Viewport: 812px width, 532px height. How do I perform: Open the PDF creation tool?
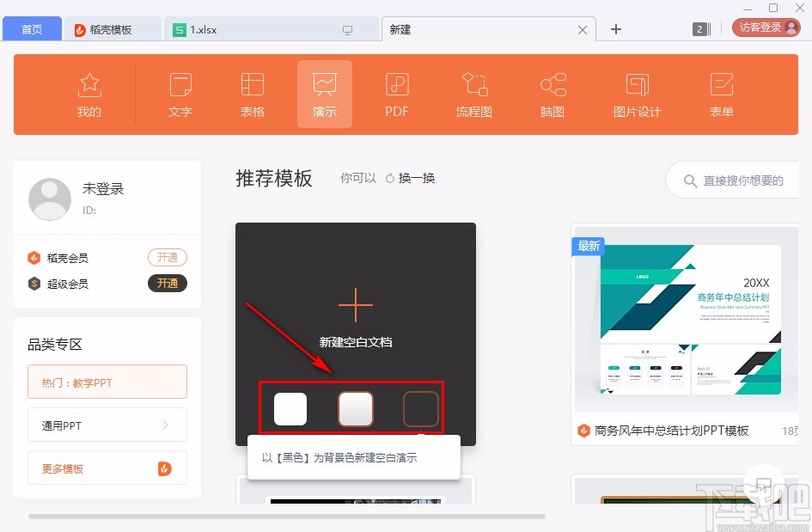point(396,93)
